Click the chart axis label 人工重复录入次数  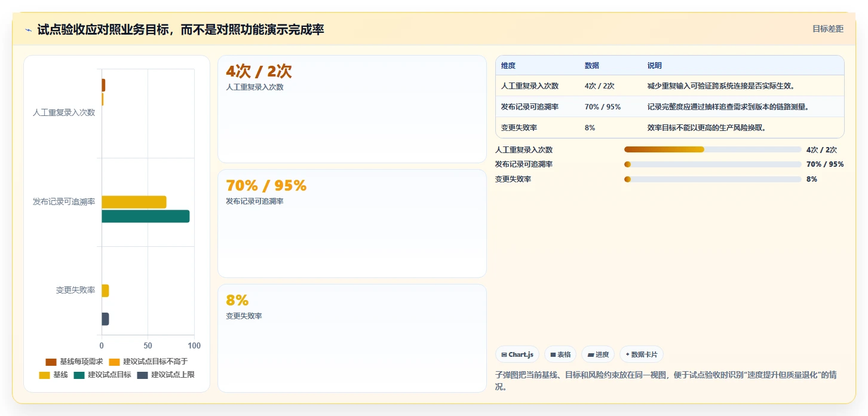pos(64,112)
